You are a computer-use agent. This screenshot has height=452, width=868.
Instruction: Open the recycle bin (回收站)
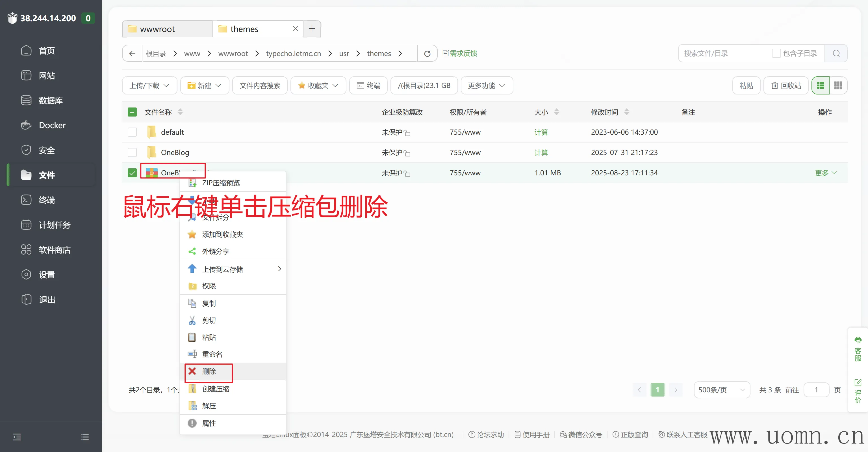(786, 86)
